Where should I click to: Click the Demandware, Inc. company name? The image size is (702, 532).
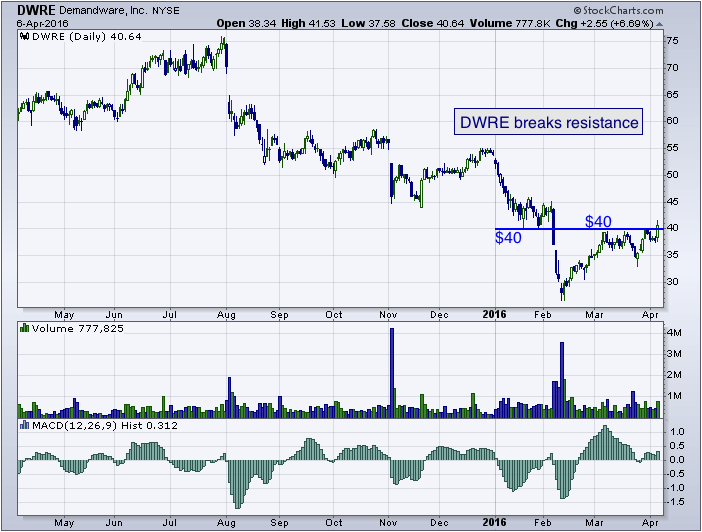103,11
